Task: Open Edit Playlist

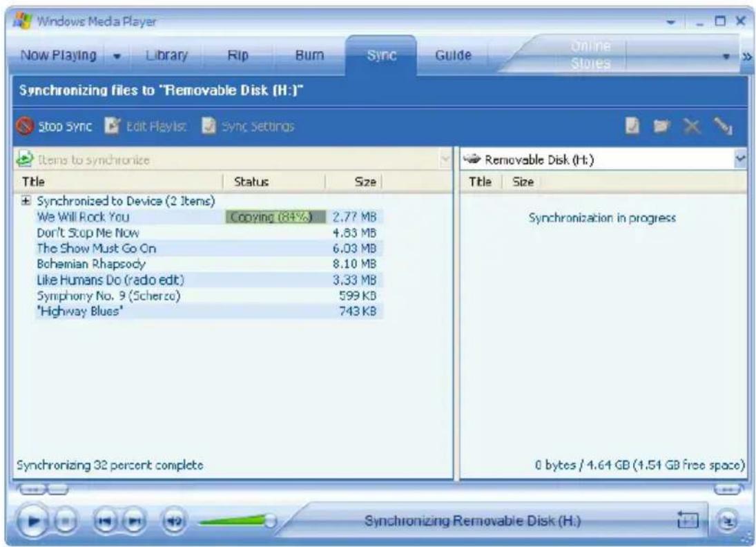Action: coord(146,126)
